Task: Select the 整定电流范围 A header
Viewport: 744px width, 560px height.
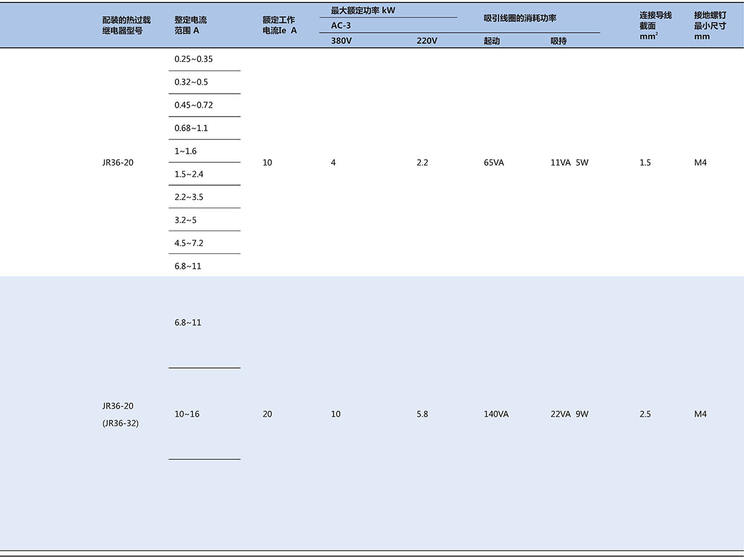Action: pos(191,25)
